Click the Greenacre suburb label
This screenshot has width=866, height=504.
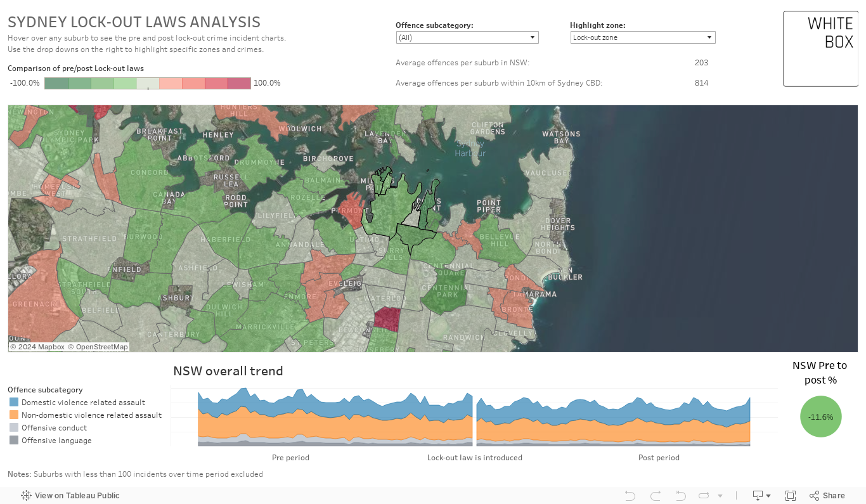pos(36,304)
